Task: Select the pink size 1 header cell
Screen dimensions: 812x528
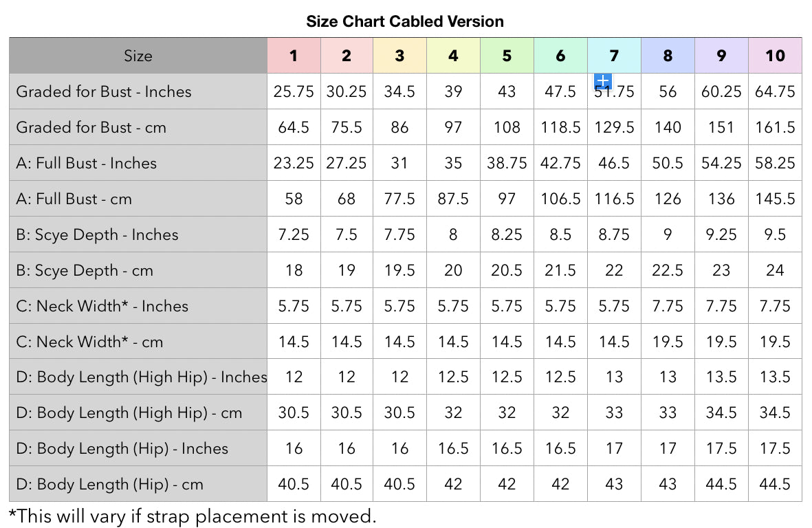Action: click(294, 56)
